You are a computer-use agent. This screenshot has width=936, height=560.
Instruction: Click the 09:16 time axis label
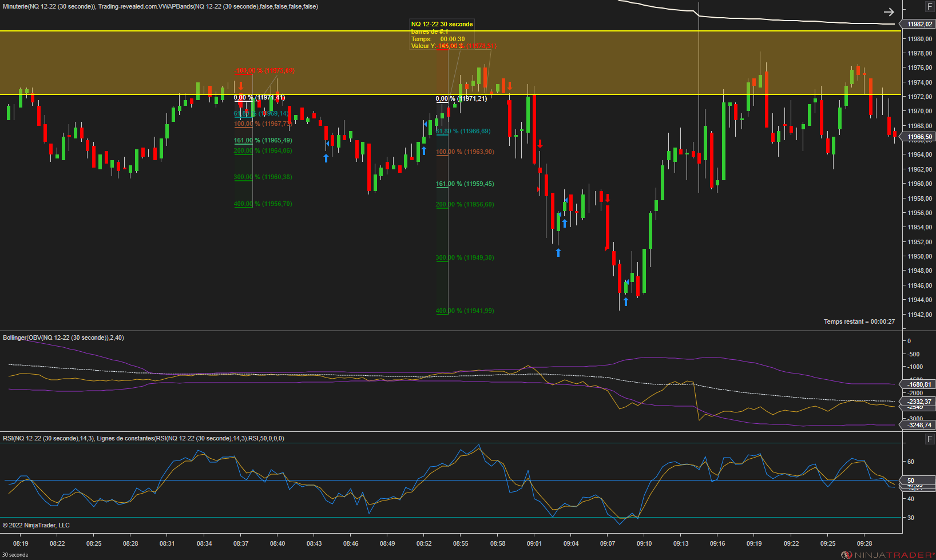(x=717, y=543)
